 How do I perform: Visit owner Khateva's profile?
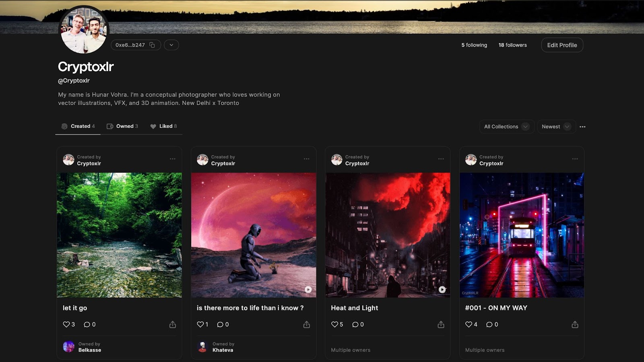click(x=223, y=350)
